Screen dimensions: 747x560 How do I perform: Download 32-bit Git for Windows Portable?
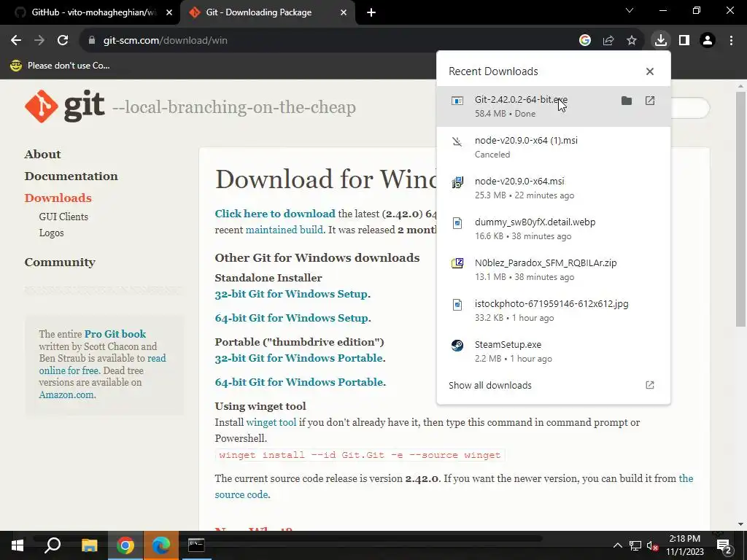click(x=298, y=358)
